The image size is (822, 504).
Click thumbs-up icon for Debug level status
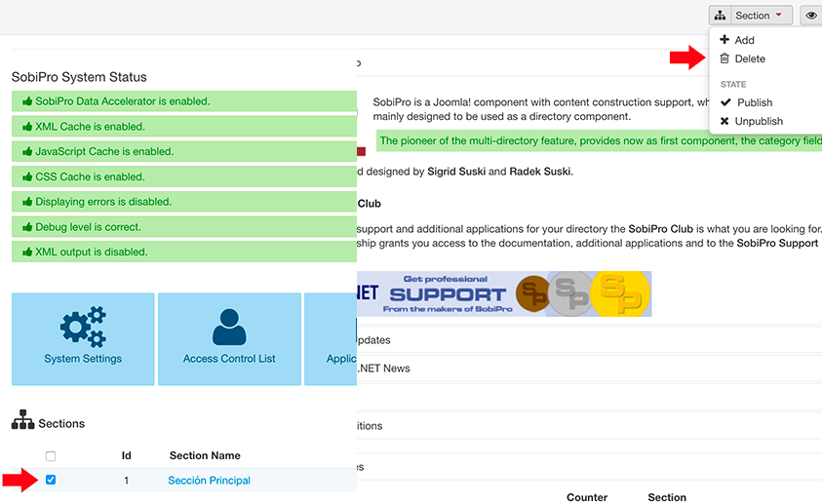pyautogui.click(x=27, y=227)
